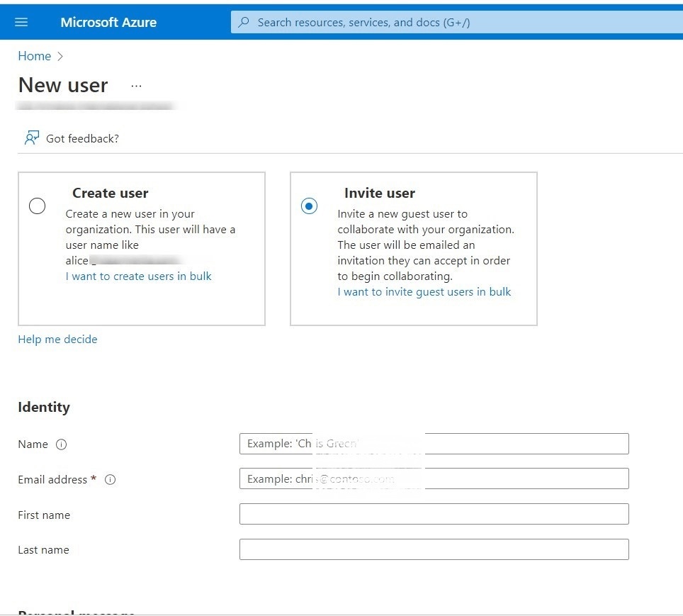Open the hamburger portal menu
The image size is (683, 616).
[21, 22]
